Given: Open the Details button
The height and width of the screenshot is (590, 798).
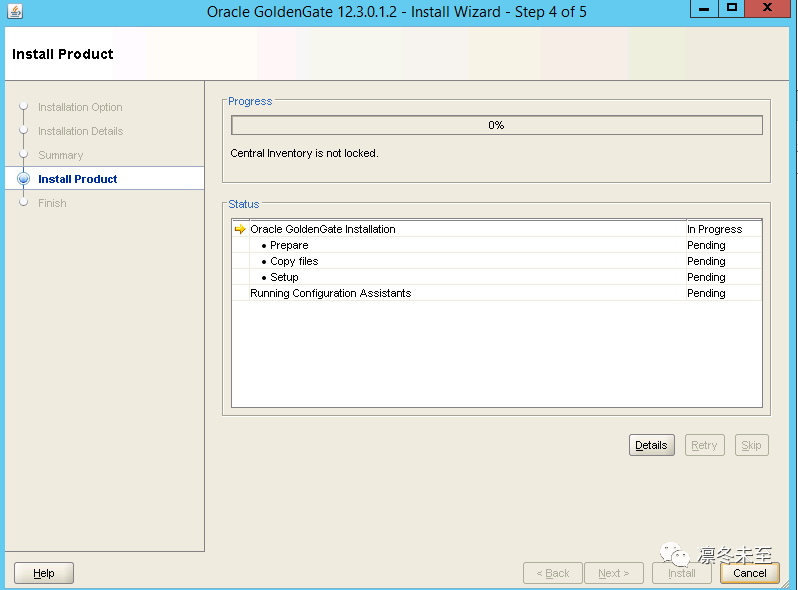Looking at the screenshot, I should point(651,445).
